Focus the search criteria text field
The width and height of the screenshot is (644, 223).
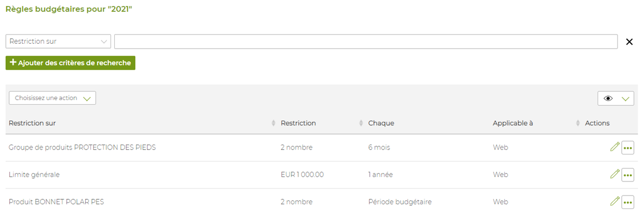tap(366, 42)
